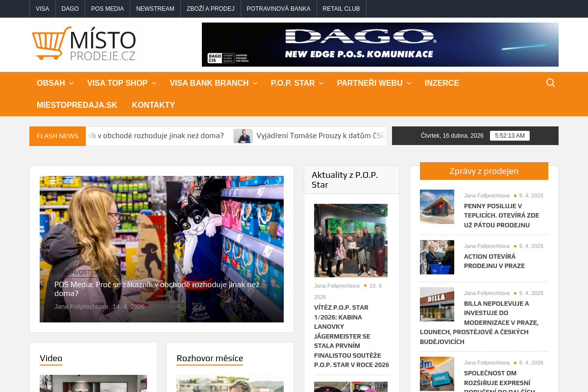The height and width of the screenshot is (392, 588).
Task: Click author name on Vítěz P.O.P. Star article
Action: 337,286
